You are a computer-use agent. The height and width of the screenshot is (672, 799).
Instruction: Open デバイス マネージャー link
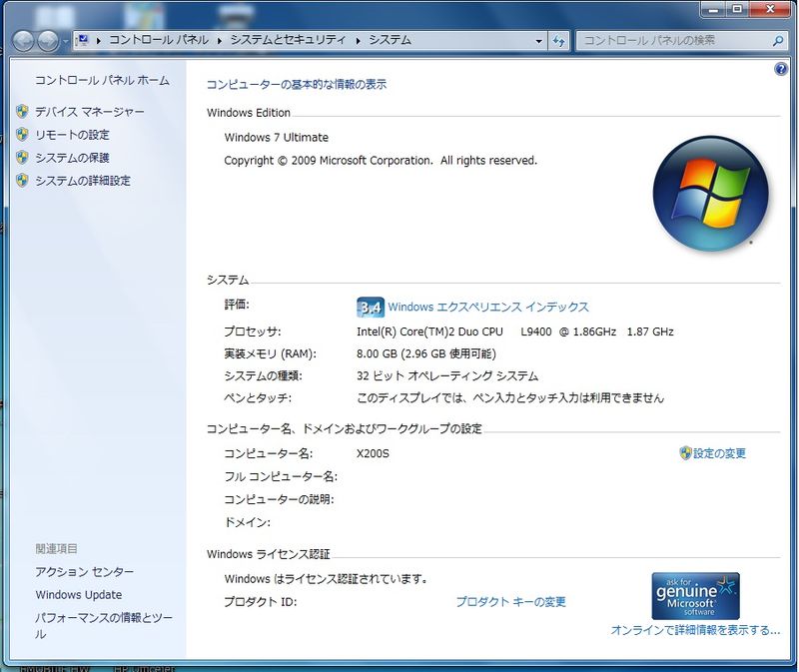90,112
